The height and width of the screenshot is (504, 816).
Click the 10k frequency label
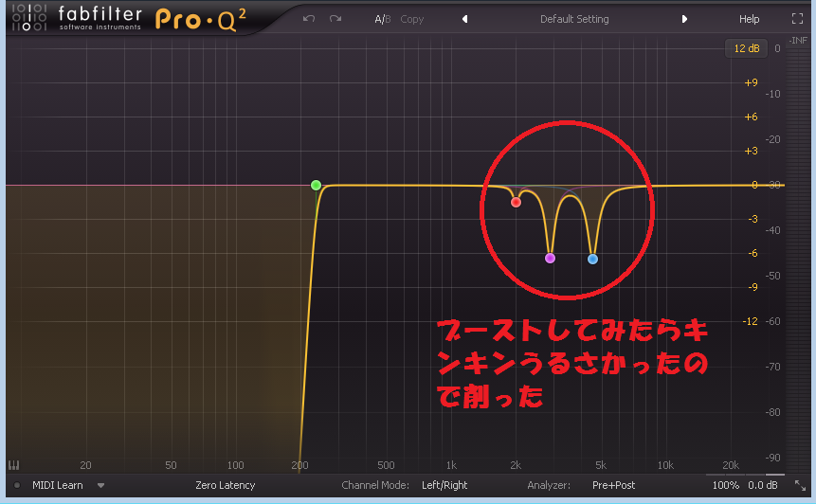click(665, 465)
